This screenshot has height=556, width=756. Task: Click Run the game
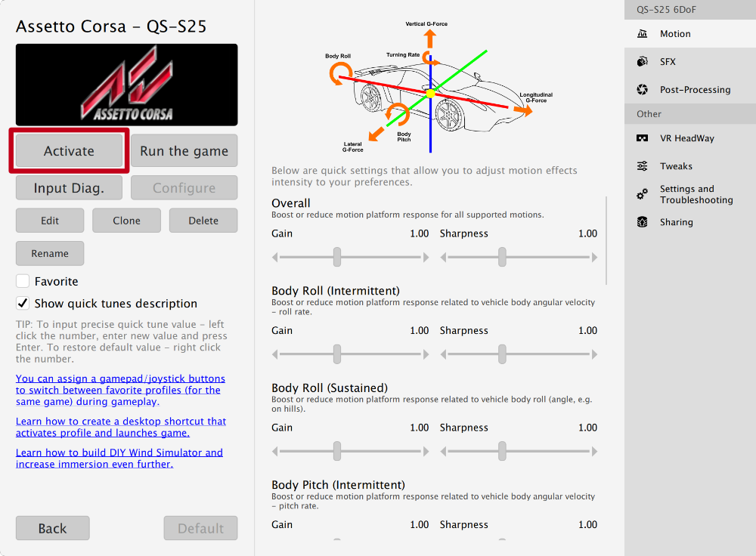(x=183, y=150)
